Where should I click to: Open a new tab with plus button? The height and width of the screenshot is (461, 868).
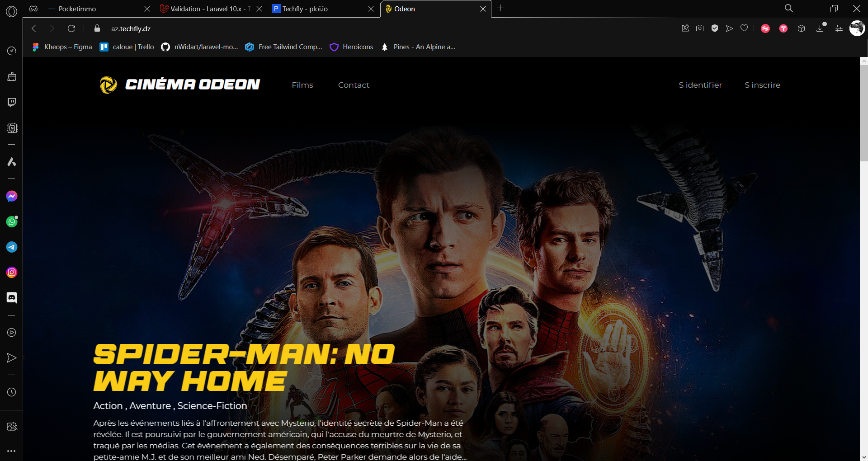(x=500, y=8)
